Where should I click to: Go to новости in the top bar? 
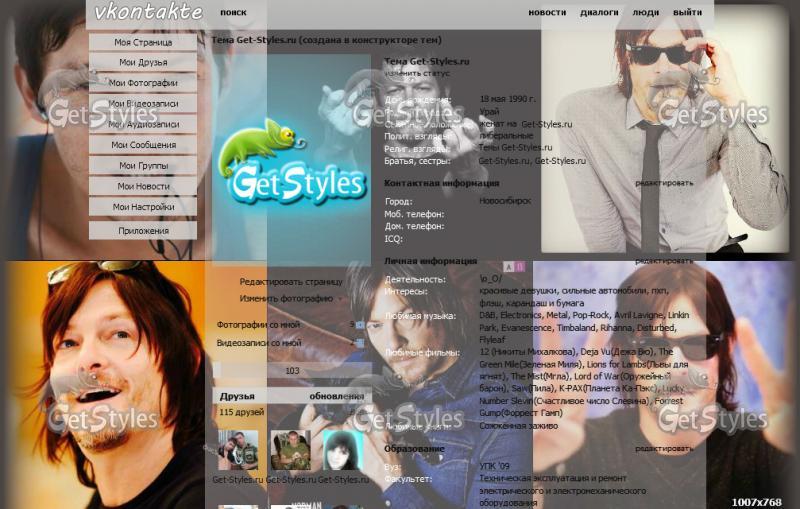coord(547,12)
